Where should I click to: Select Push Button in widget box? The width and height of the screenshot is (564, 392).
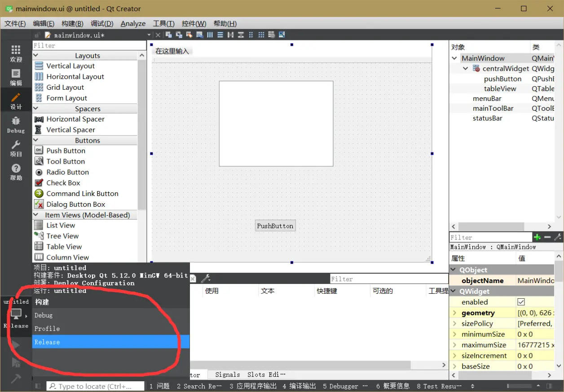click(66, 151)
